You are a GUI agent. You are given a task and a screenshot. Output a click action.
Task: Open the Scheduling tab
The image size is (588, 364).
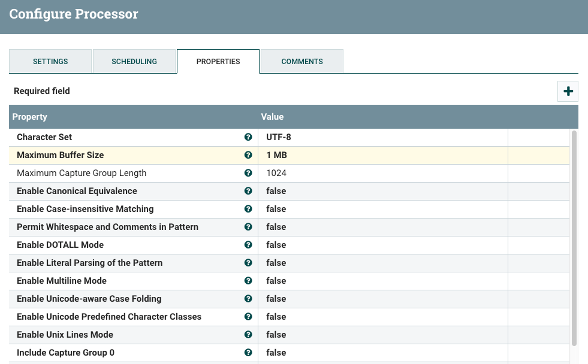pos(134,62)
